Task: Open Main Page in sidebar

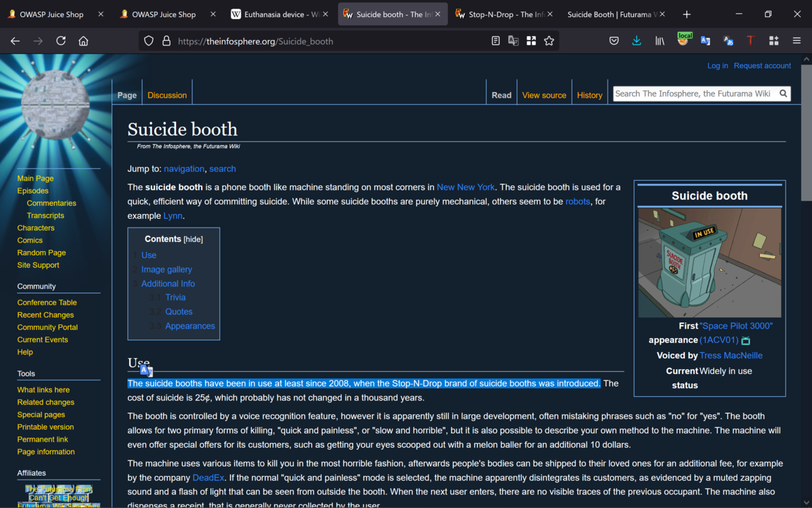Action: point(35,178)
